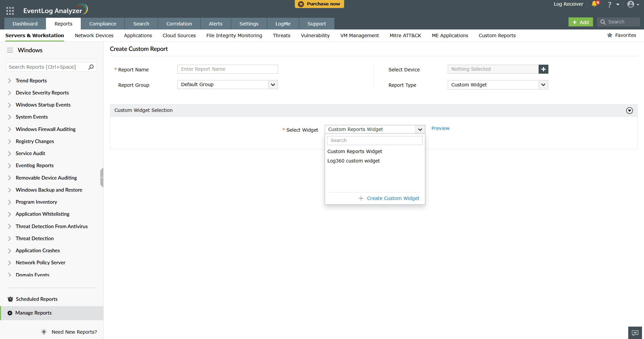Viewport: 644px width, 339px height.
Task: Open the Report Type dropdown
Action: (x=498, y=85)
